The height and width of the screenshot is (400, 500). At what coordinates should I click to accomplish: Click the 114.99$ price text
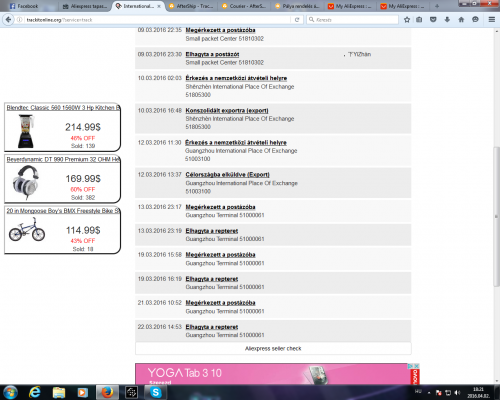[x=83, y=230]
